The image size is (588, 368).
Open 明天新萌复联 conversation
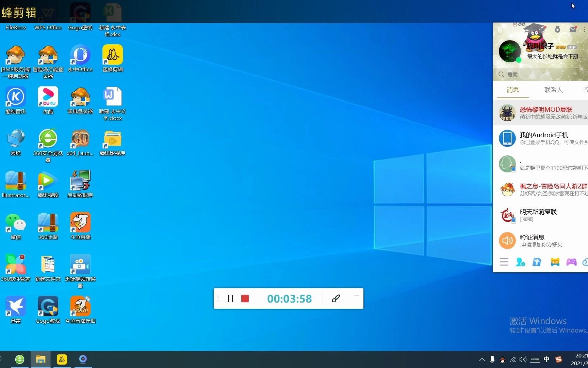pyautogui.click(x=540, y=215)
